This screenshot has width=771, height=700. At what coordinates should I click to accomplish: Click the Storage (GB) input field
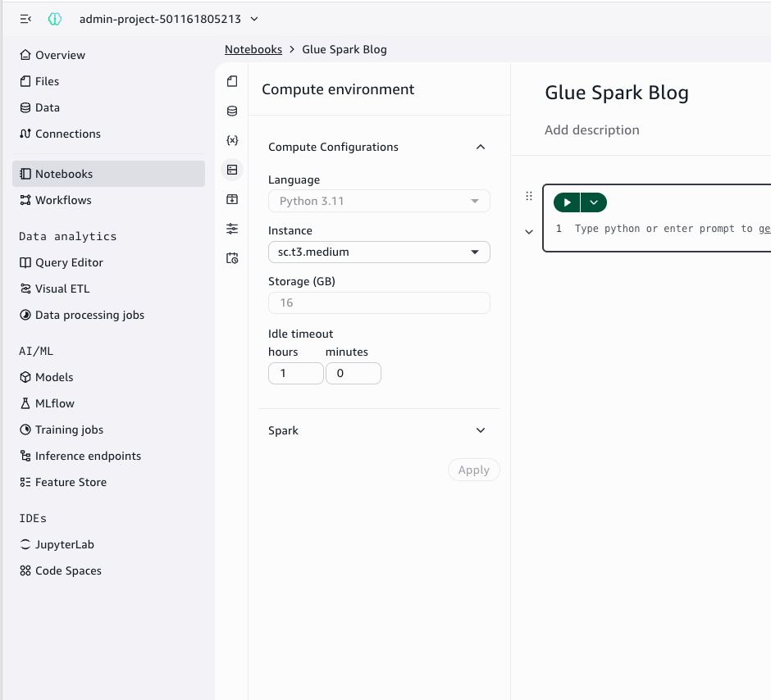click(x=379, y=302)
